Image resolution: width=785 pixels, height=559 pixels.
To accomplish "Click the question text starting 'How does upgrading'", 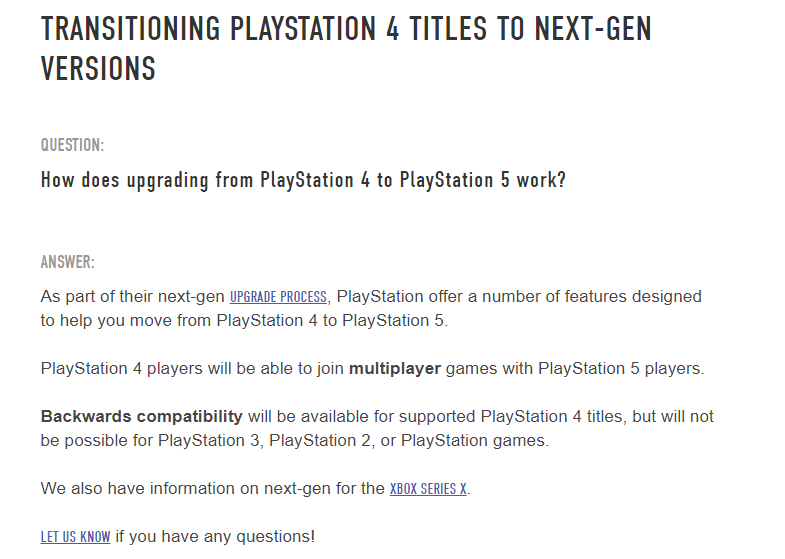I will tap(148, 181).
